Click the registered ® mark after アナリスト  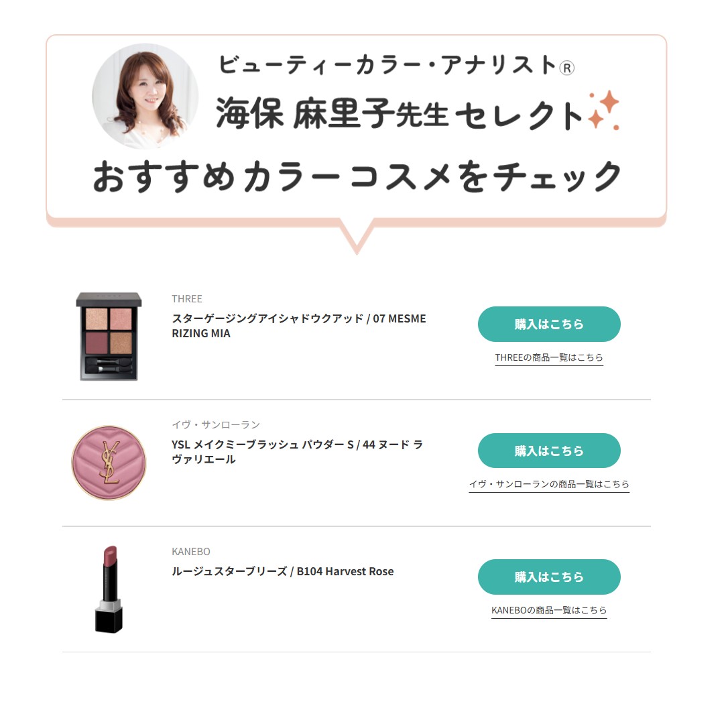(x=567, y=68)
